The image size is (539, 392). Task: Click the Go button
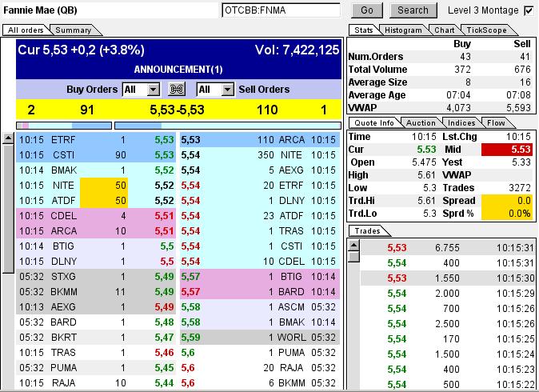367,10
